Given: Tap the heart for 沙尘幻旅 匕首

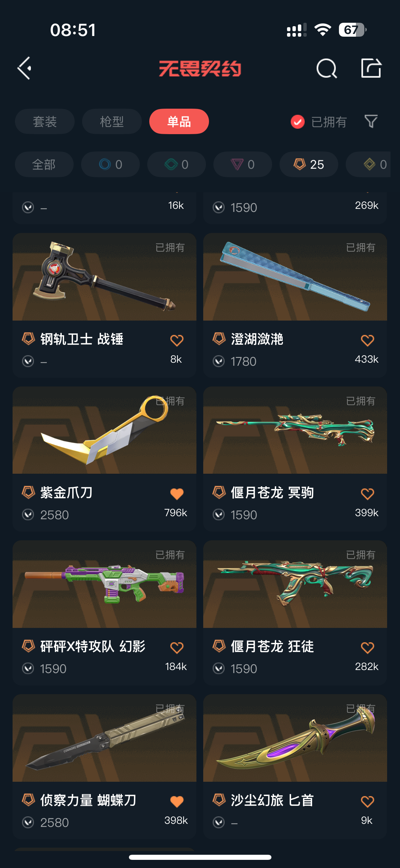Looking at the screenshot, I should [367, 801].
